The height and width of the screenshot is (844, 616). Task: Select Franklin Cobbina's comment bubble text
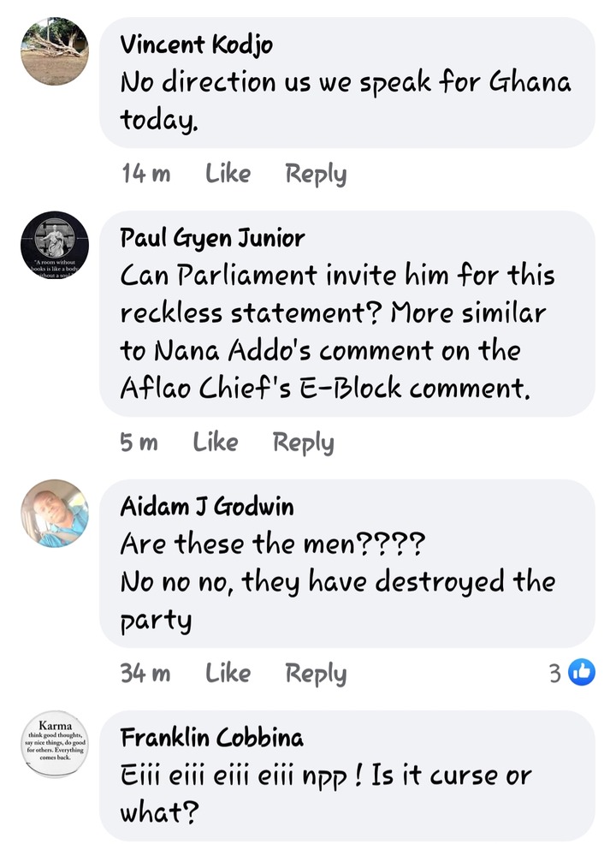coord(325,793)
